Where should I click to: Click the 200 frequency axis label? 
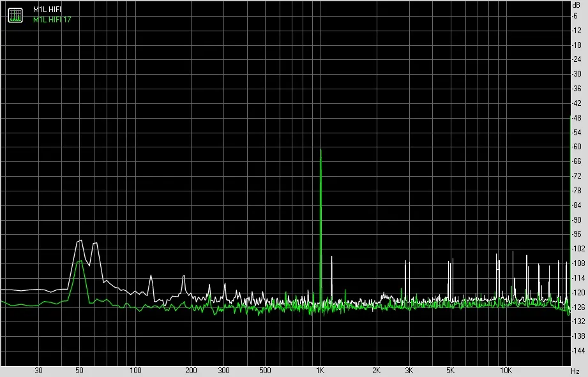click(x=191, y=371)
